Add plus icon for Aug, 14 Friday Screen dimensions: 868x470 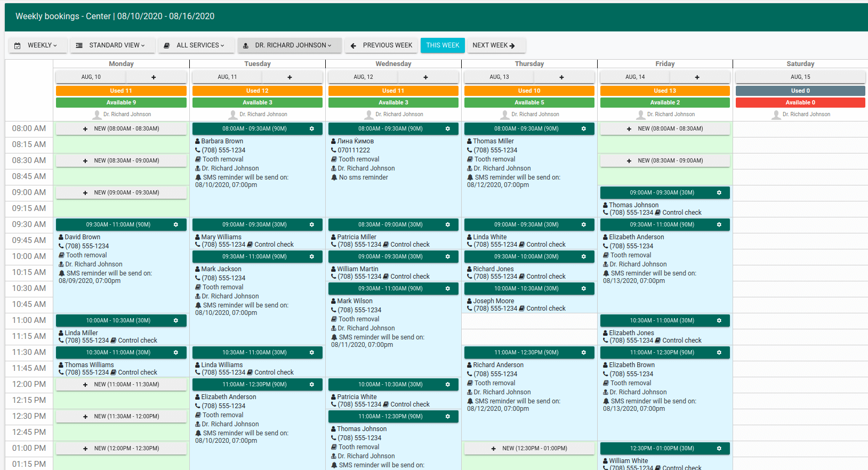tap(697, 77)
